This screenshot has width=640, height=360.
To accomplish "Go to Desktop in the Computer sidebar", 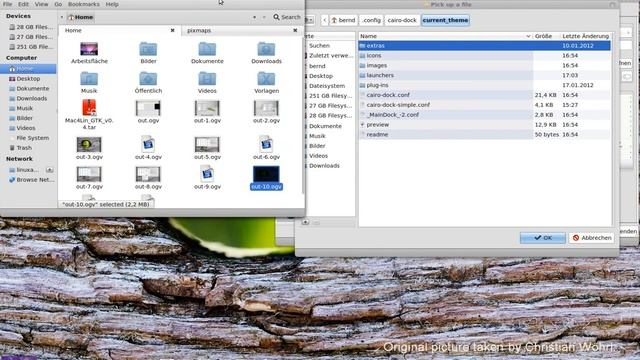I will click(x=28, y=79).
